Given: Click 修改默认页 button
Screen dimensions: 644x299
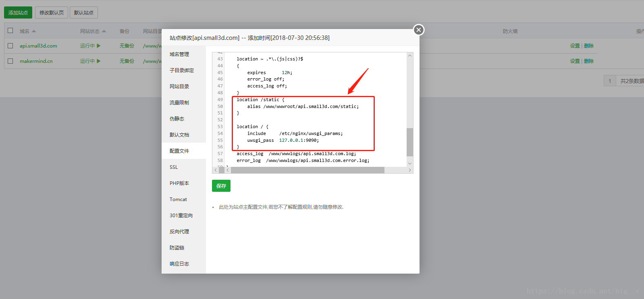Looking at the screenshot, I should click(x=51, y=12).
